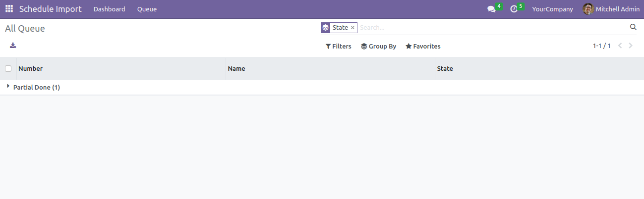644x199 pixels.
Task: Remove the State group facet
Action: tap(352, 28)
